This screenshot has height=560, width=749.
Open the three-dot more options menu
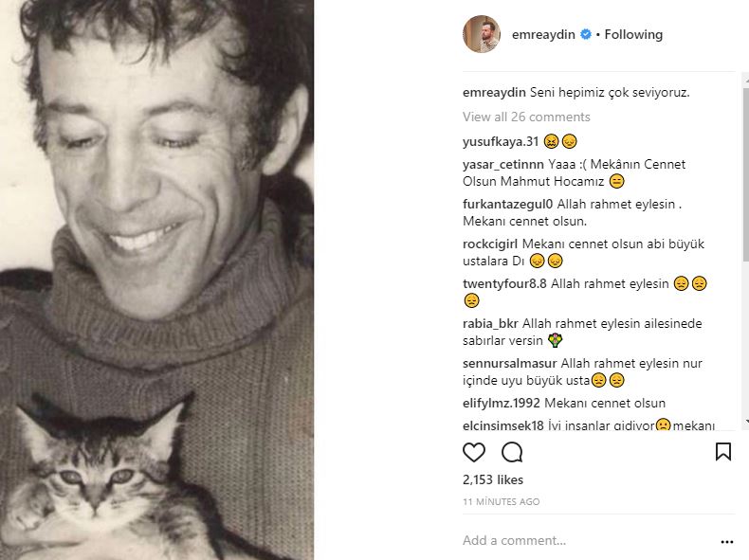tap(727, 542)
